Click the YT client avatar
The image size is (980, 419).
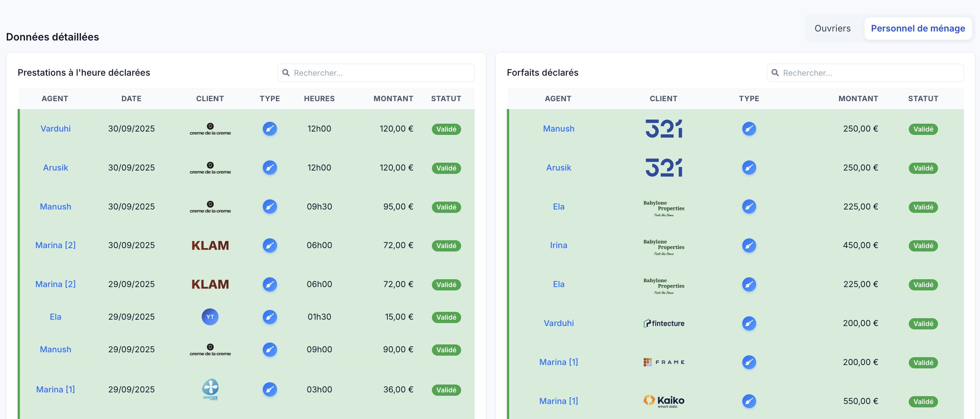210,317
